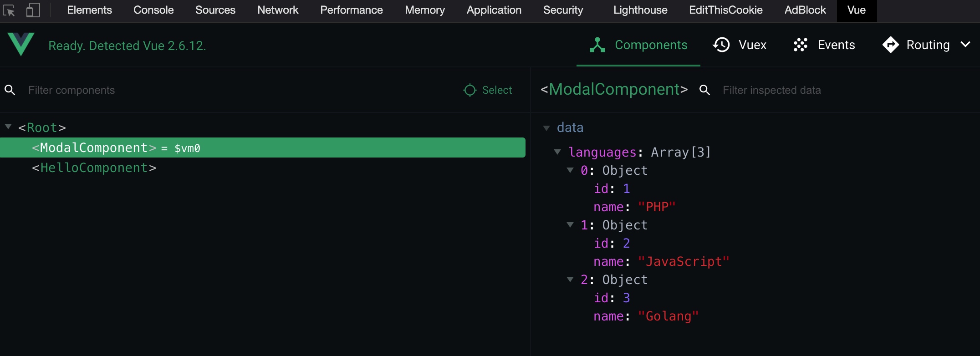Viewport: 980px width, 356px height.
Task: Open the Console tab
Action: [x=153, y=10]
